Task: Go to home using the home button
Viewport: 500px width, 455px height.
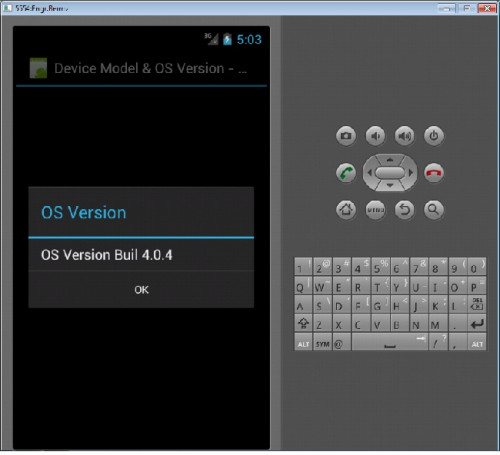Action: [346, 210]
